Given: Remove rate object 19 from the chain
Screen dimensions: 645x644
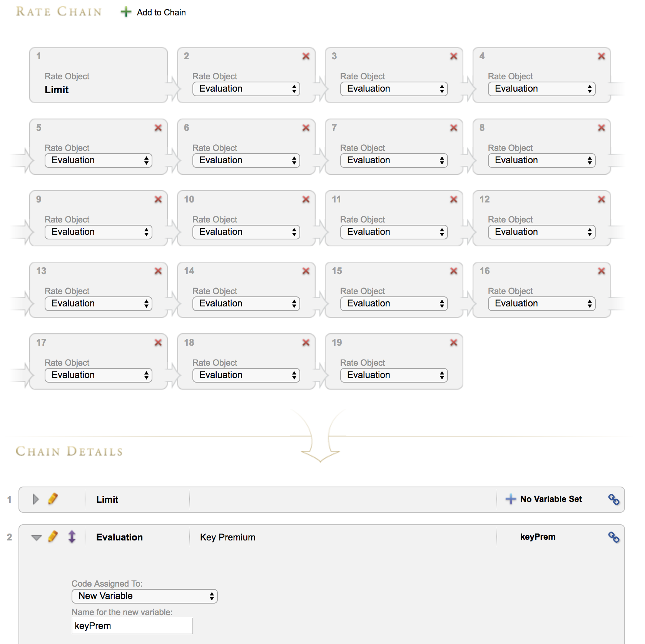Looking at the screenshot, I should 454,343.
